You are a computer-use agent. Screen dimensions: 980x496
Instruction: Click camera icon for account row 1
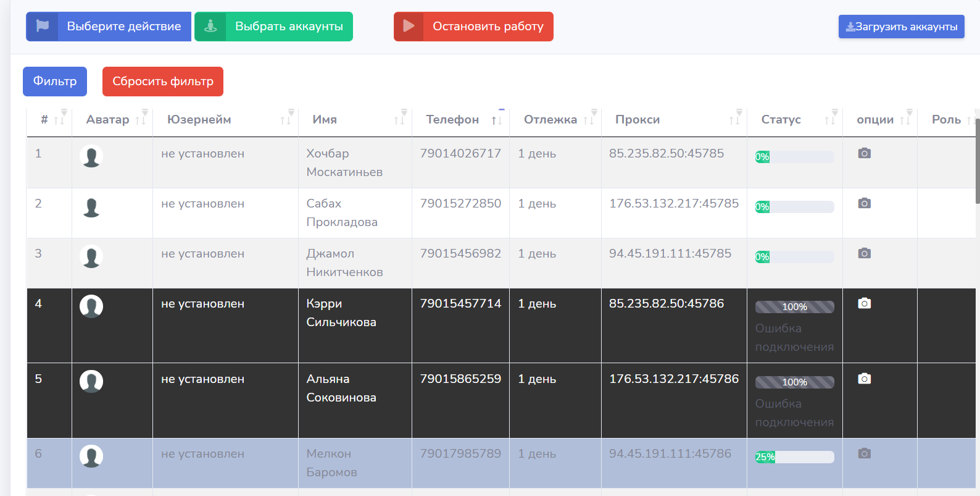864,153
